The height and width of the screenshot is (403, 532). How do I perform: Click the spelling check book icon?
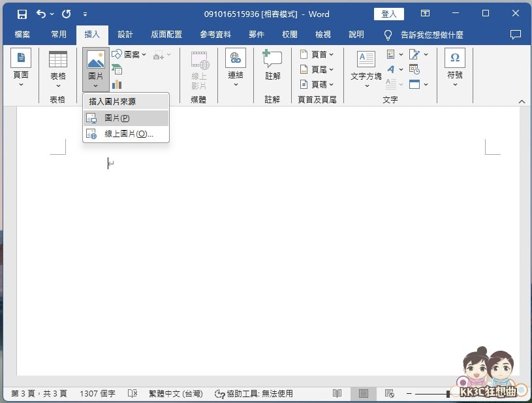point(133,393)
